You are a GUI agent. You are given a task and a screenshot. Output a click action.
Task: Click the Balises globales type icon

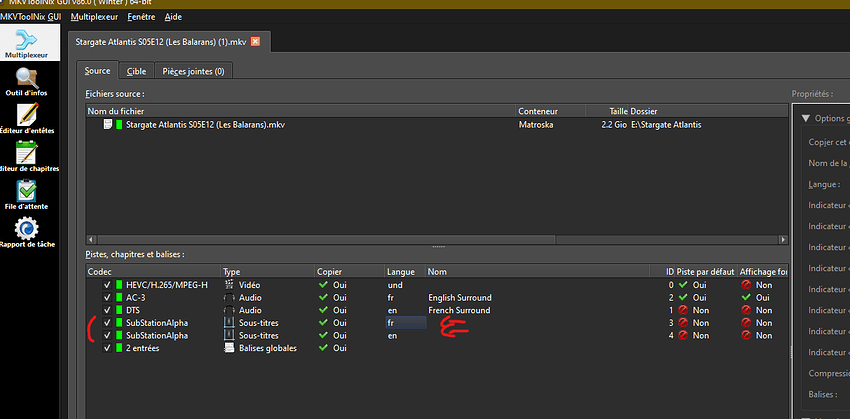tap(229, 348)
